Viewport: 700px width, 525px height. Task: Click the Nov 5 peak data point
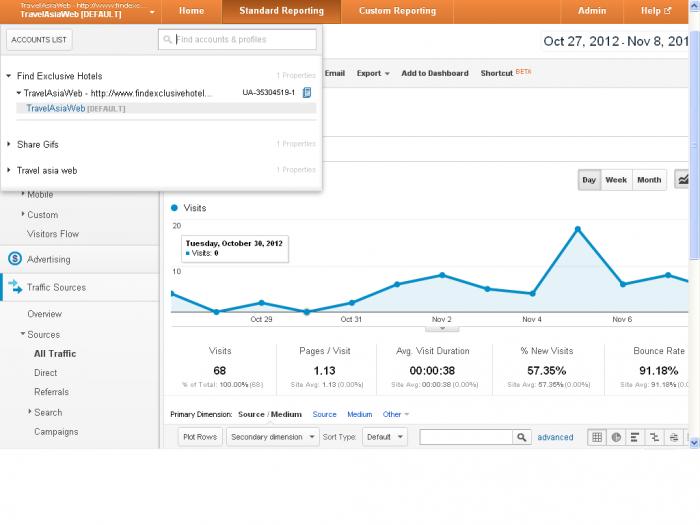click(577, 229)
